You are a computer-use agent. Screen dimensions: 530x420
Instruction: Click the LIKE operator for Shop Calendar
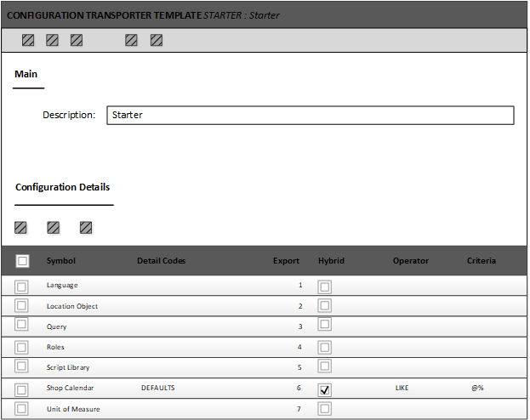click(402, 389)
